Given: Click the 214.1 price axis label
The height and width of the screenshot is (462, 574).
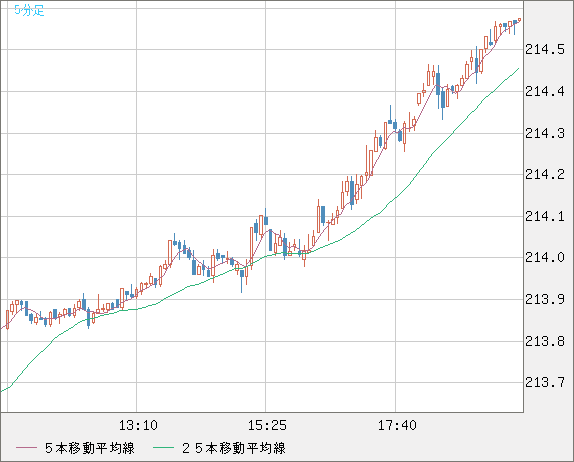Looking at the screenshot, I should (x=545, y=216).
